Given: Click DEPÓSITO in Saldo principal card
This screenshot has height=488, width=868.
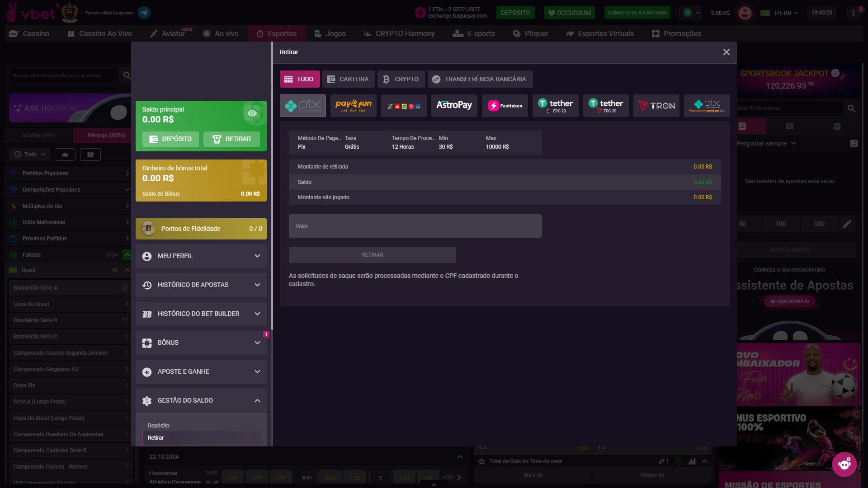Looking at the screenshot, I should 170,139.
